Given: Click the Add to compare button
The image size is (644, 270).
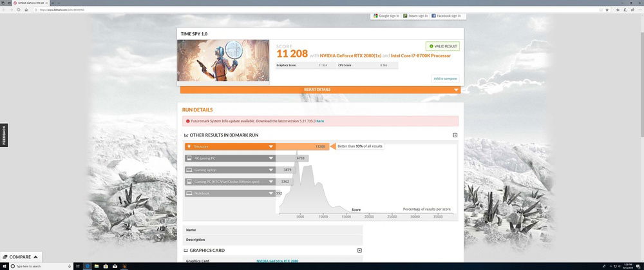Looking at the screenshot, I should tap(446, 79).
